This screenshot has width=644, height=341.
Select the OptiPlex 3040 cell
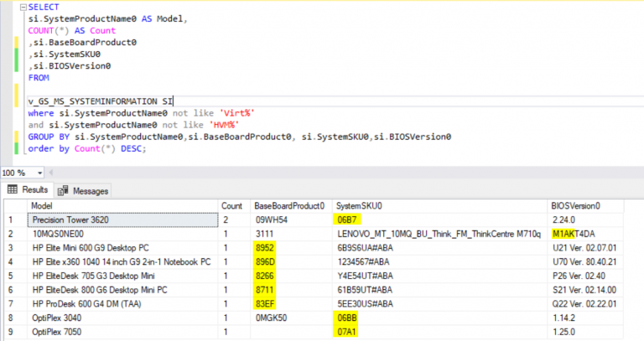[122, 318]
